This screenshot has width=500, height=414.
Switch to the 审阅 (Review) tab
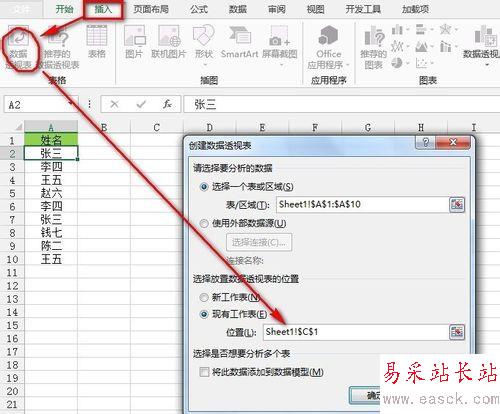(277, 9)
